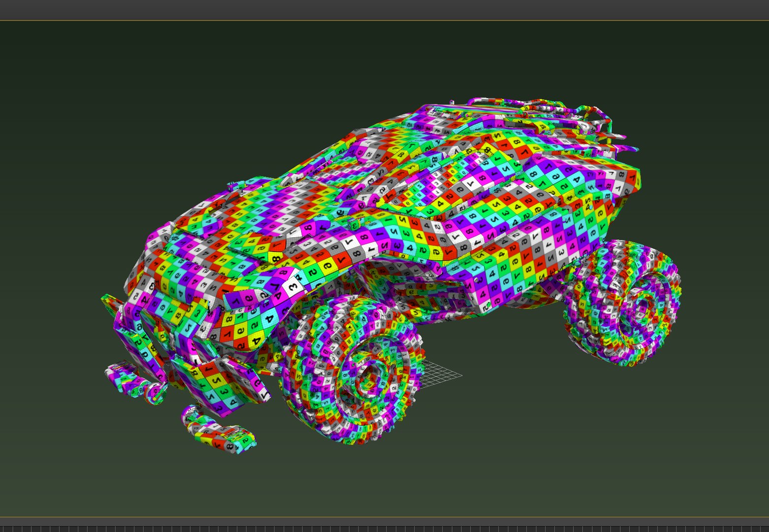This screenshot has width=769, height=532.
Task: Pick the car's front wheel
Action: pyautogui.click(x=354, y=370)
